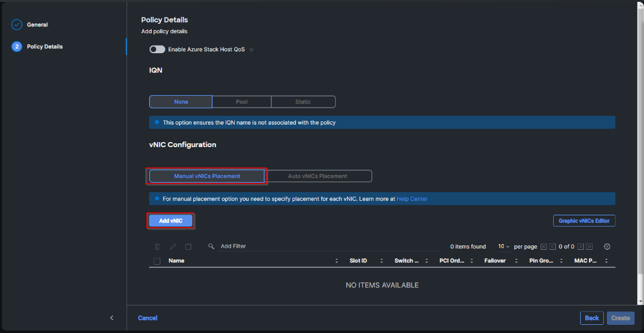
Task: Switch to Auto vNICs Placement tab
Action: coord(318,177)
